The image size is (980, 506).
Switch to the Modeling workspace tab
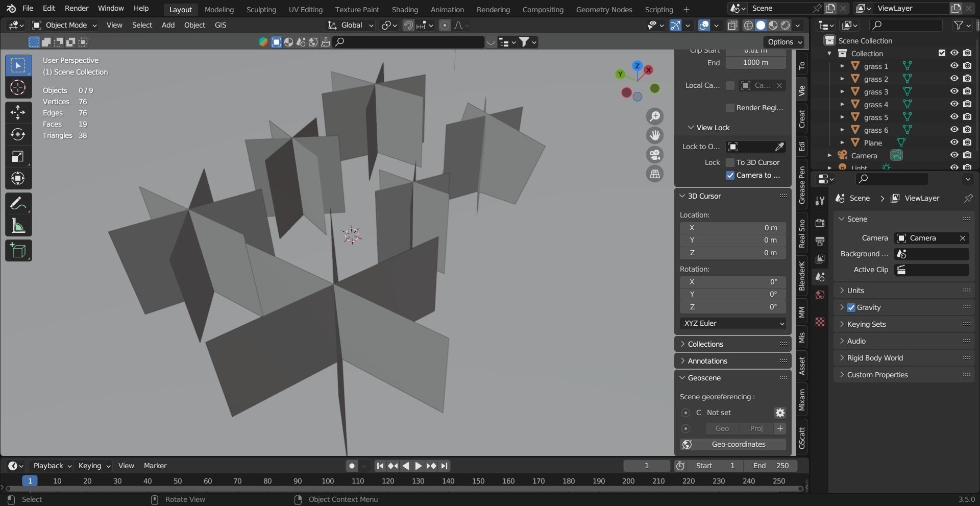219,9
